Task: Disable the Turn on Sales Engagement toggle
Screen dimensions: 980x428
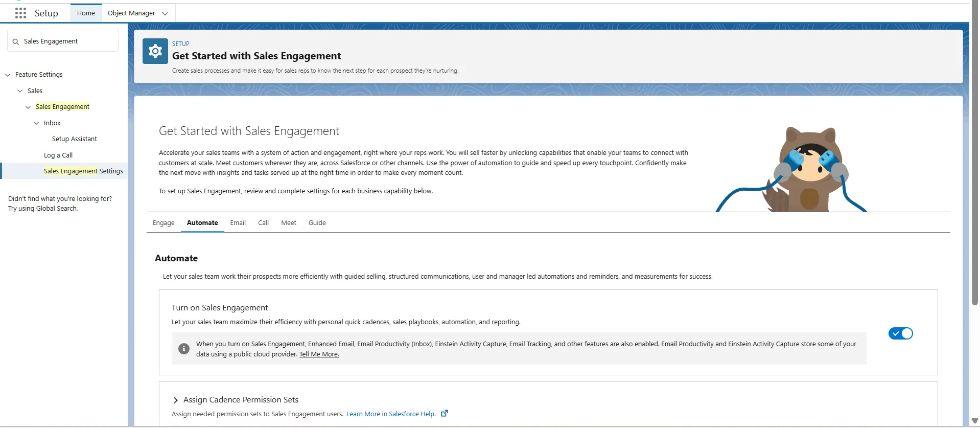Action: point(900,333)
